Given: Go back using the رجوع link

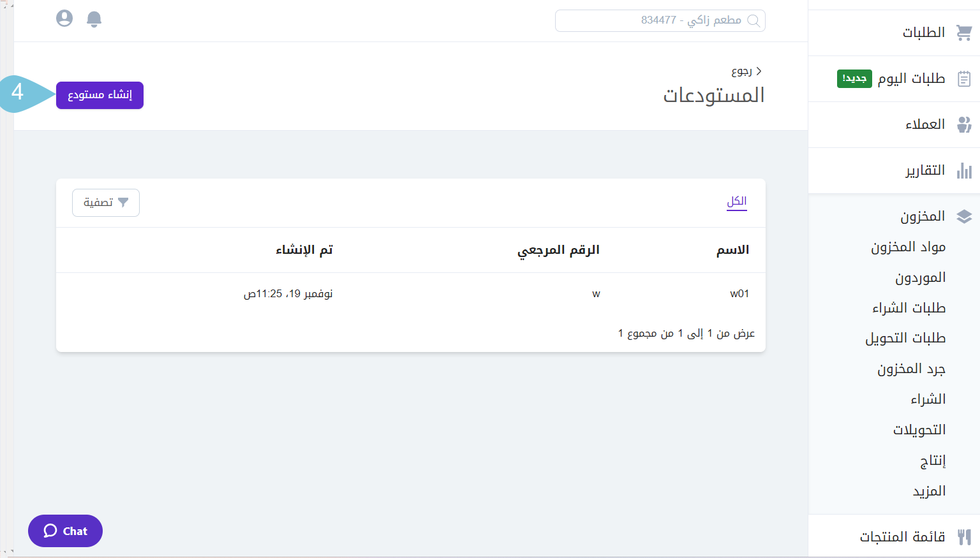Looking at the screenshot, I should pyautogui.click(x=746, y=71).
